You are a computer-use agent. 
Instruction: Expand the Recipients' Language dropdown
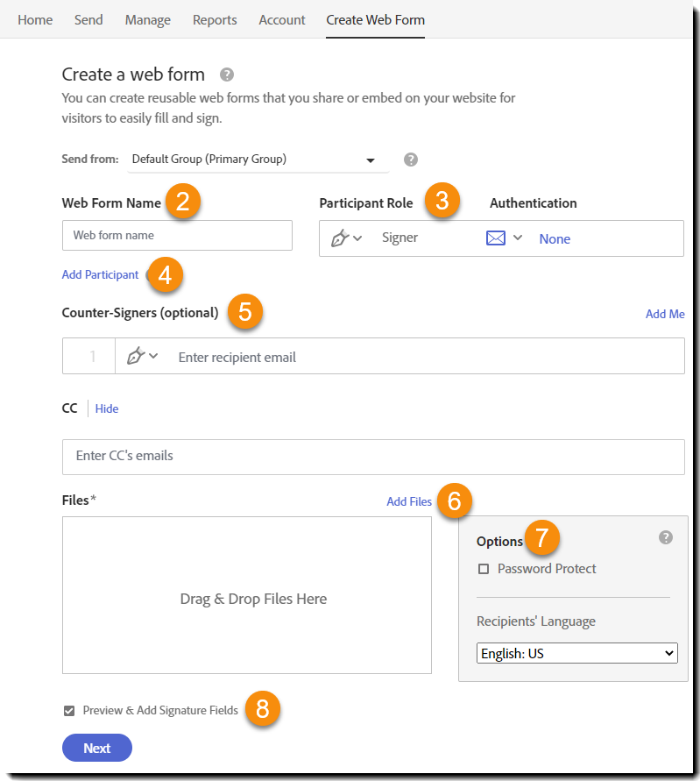tap(577, 653)
